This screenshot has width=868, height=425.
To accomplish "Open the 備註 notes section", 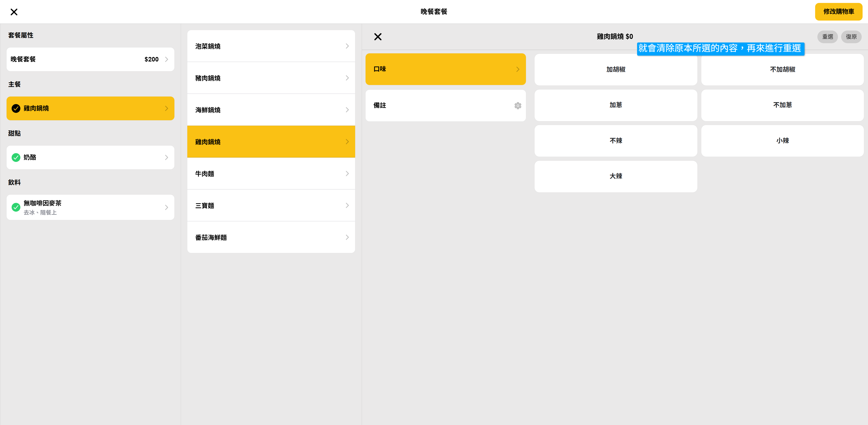I will (438, 106).
